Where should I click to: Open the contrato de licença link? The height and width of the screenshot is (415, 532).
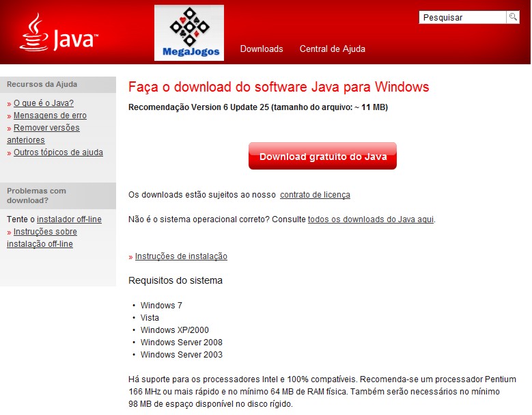(x=315, y=195)
